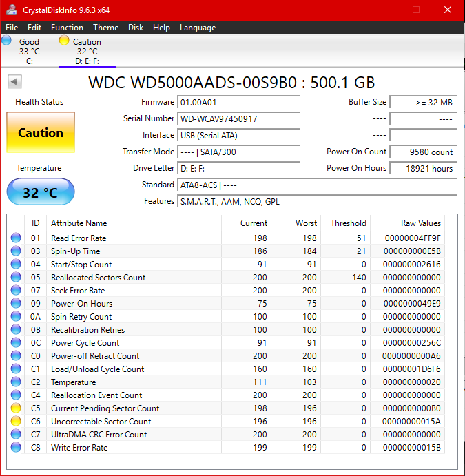The height and width of the screenshot is (476, 465).
Task: Click status orb for Reallocated Sectors Count
Action: tap(16, 277)
